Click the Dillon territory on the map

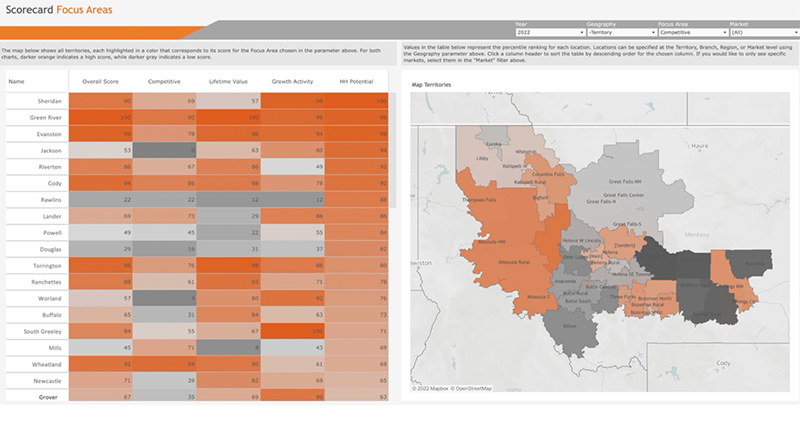tap(570, 326)
